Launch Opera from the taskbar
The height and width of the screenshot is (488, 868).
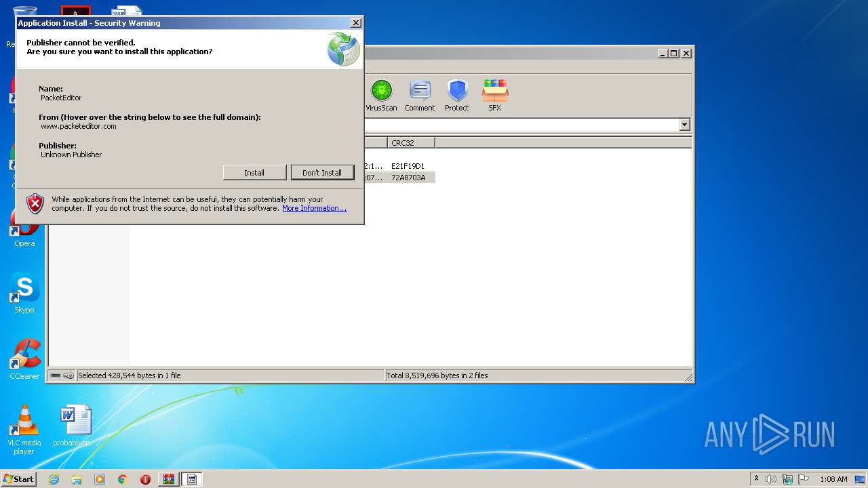coord(145,479)
